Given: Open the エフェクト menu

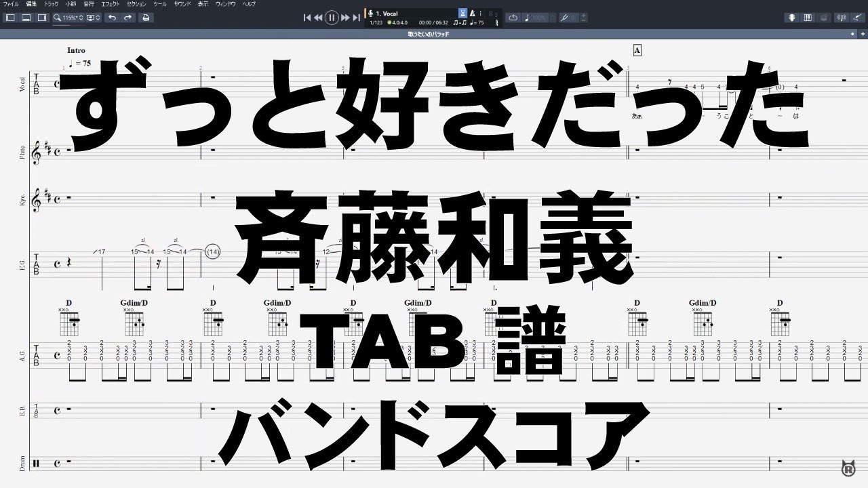Looking at the screenshot, I should pyautogui.click(x=111, y=4).
